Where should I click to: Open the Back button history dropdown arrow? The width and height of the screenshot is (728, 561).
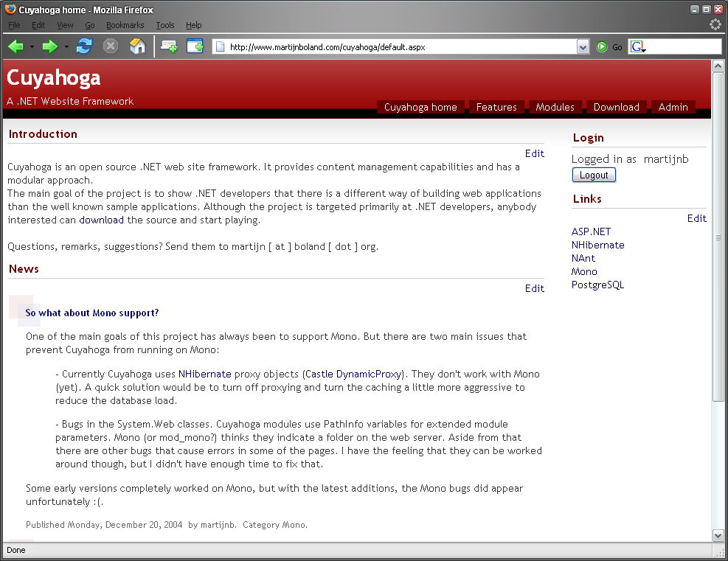(x=32, y=47)
